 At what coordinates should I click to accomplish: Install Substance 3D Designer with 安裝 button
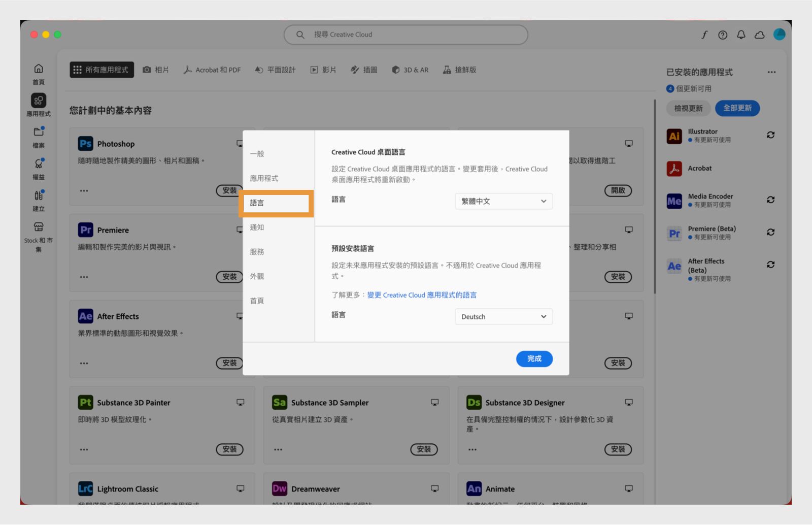click(618, 449)
